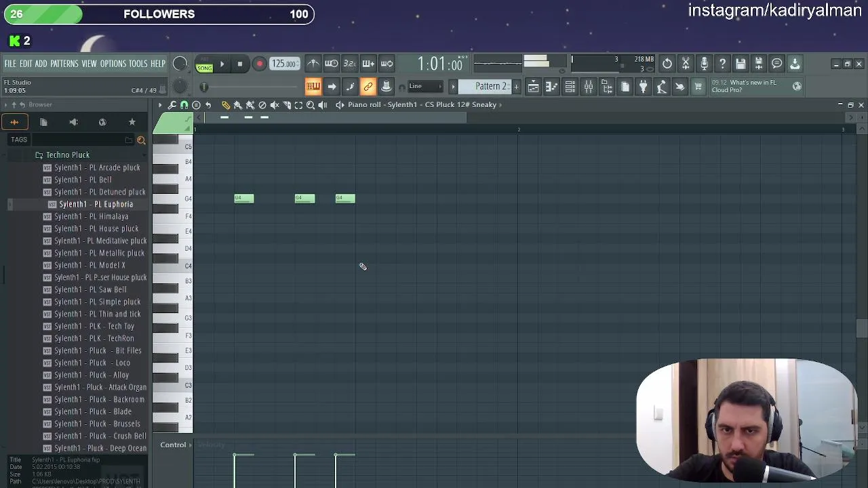
Task: Toggle the piano roll magnet snap icon
Action: [x=184, y=105]
